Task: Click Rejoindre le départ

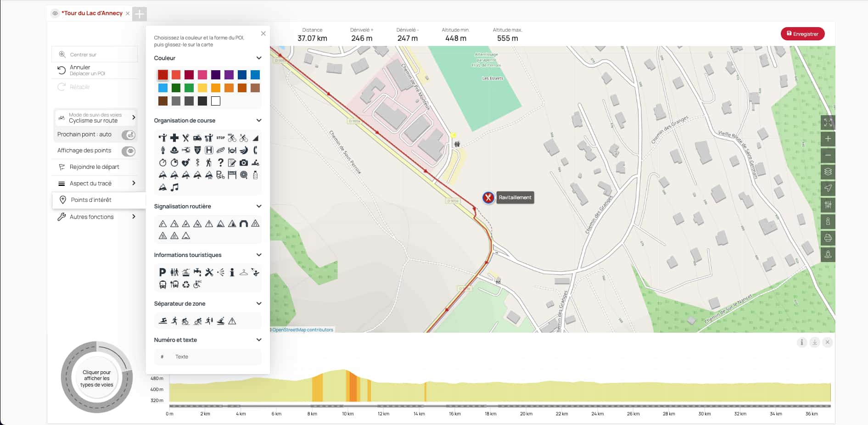Action: pos(95,167)
